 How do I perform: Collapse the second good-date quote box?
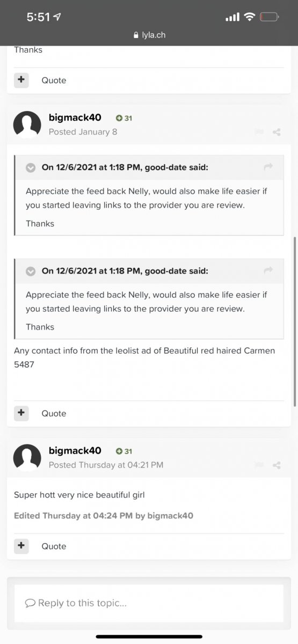(x=31, y=271)
